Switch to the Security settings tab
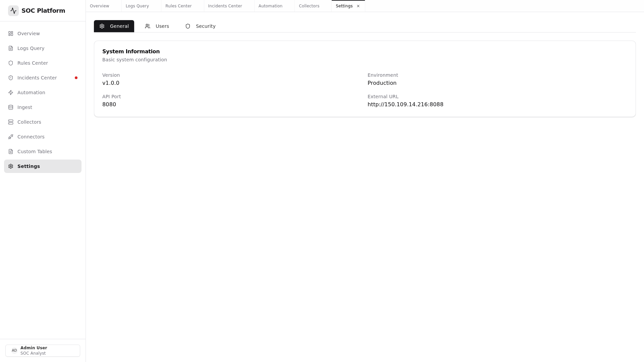 click(x=200, y=26)
